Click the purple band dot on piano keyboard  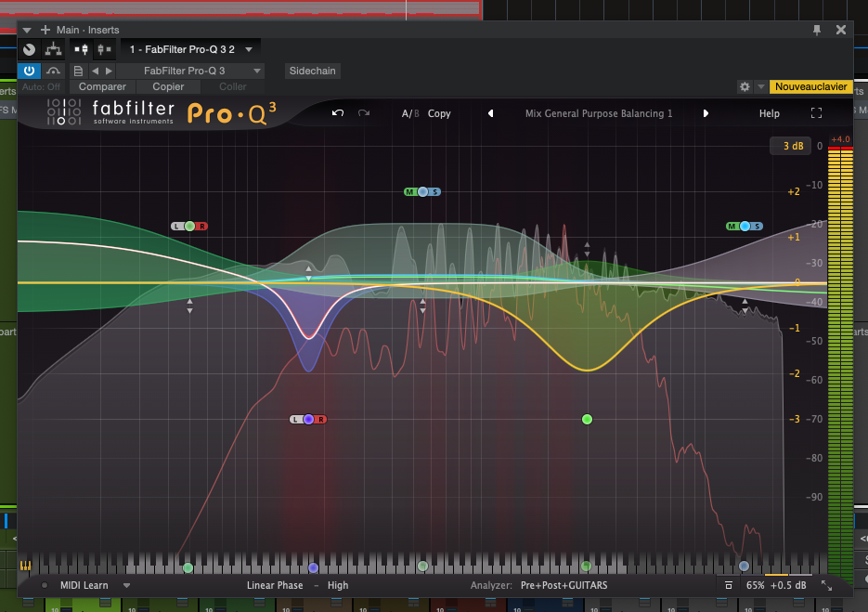tap(314, 567)
